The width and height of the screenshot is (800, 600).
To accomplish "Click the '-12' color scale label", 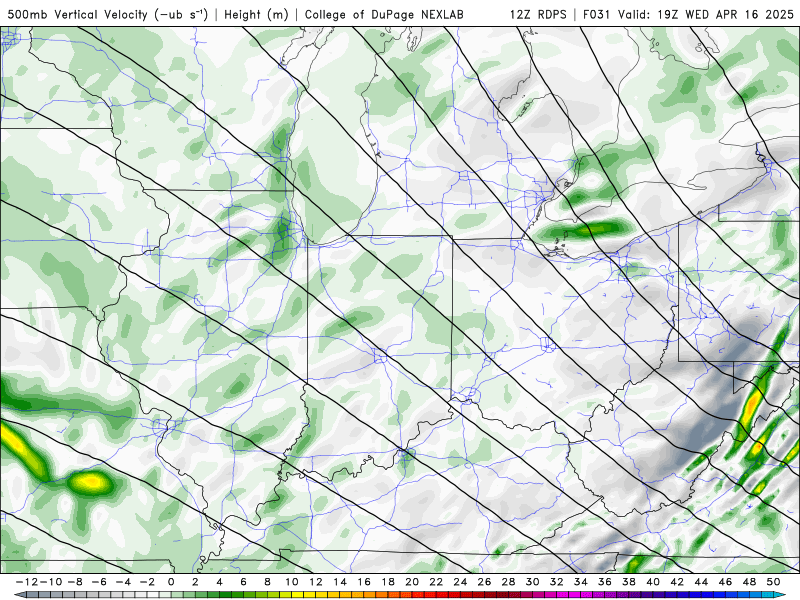I will coord(26,582).
